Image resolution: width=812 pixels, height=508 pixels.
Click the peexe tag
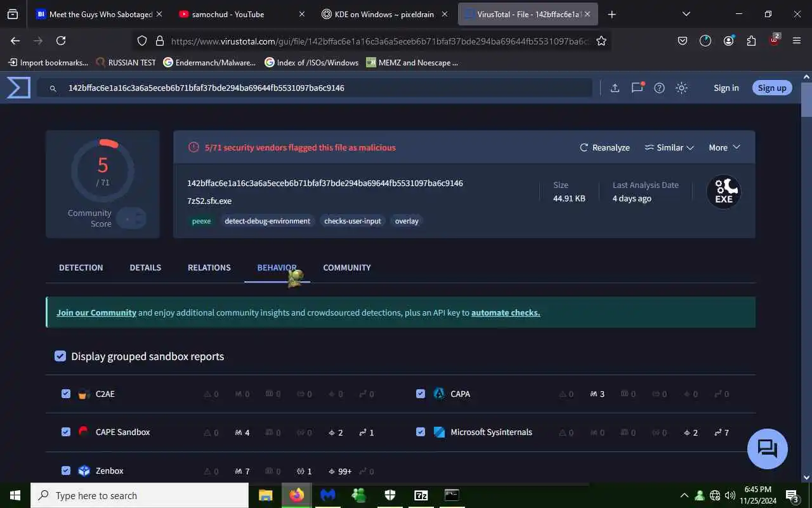201,221
